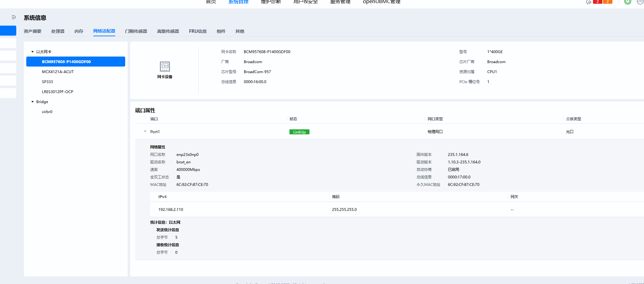This screenshot has height=284, width=644.
Task: Switch to the 门限传感器 tab
Action: pyautogui.click(x=136, y=31)
